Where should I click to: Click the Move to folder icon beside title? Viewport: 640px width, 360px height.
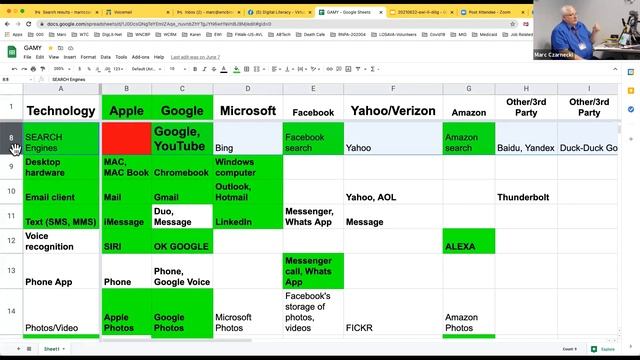pos(60,48)
